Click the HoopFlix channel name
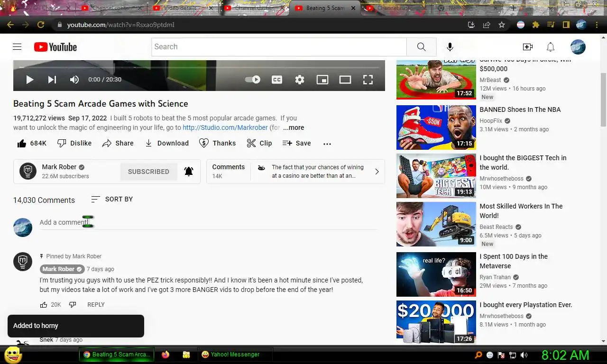The image size is (607, 364). (x=491, y=121)
